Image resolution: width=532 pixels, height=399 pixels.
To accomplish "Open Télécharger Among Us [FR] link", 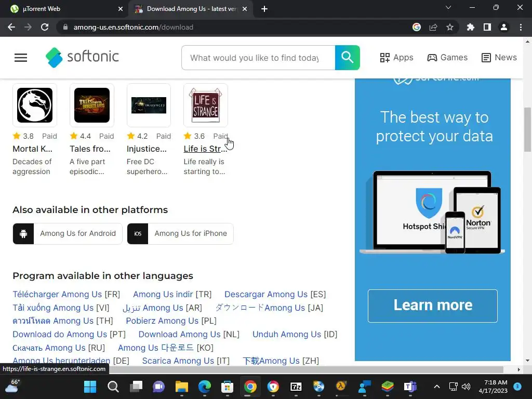I will point(66,294).
